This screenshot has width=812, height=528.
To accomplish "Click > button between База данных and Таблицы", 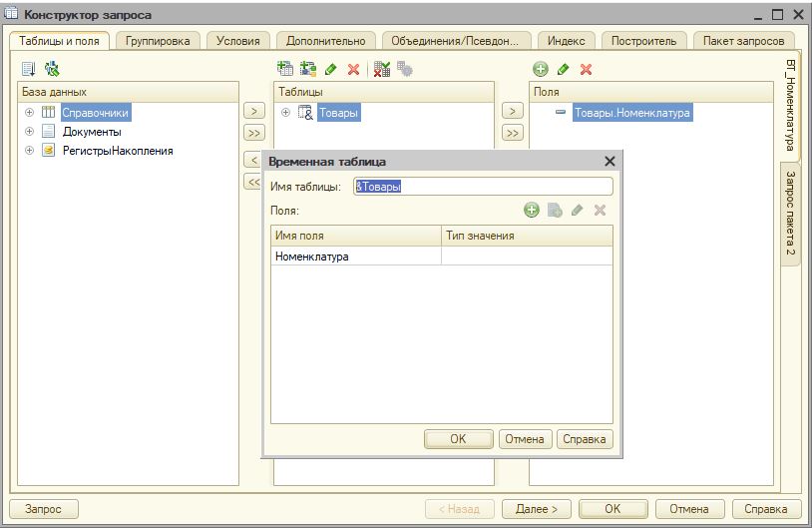I will tap(253, 111).
